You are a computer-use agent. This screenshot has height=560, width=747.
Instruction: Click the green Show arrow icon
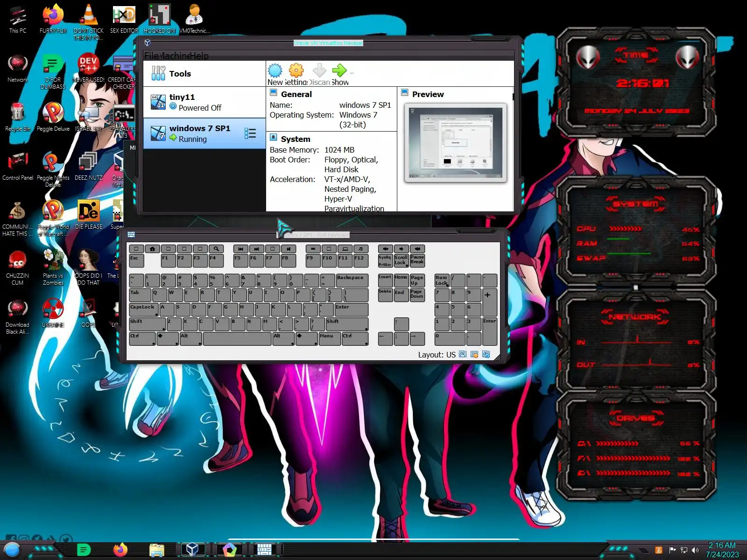[339, 70]
